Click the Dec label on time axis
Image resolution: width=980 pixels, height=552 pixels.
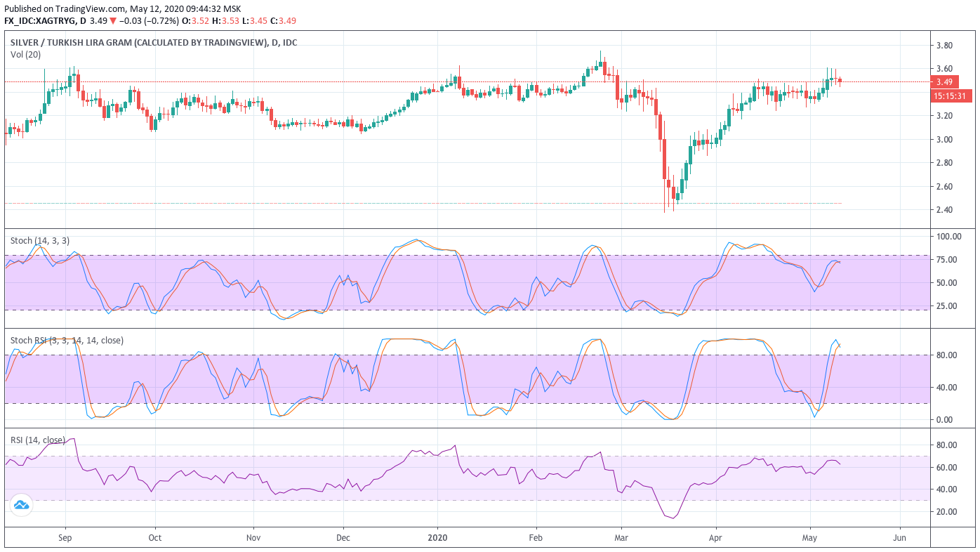coord(343,538)
